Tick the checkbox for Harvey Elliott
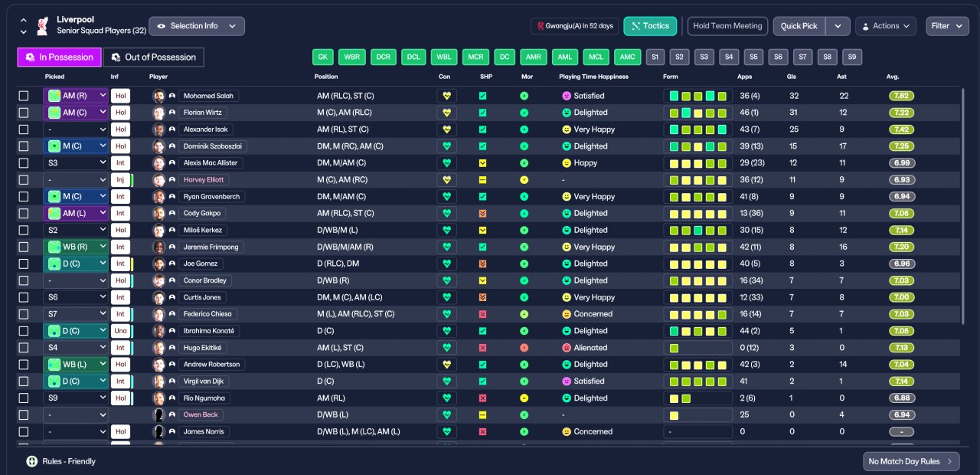 (24, 180)
